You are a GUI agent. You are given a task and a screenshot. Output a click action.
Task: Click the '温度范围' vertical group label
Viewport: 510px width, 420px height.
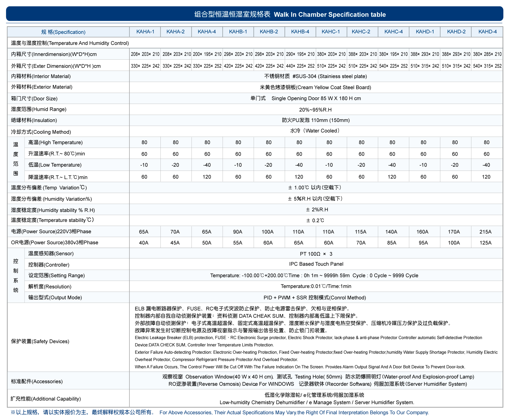click(x=16, y=159)
